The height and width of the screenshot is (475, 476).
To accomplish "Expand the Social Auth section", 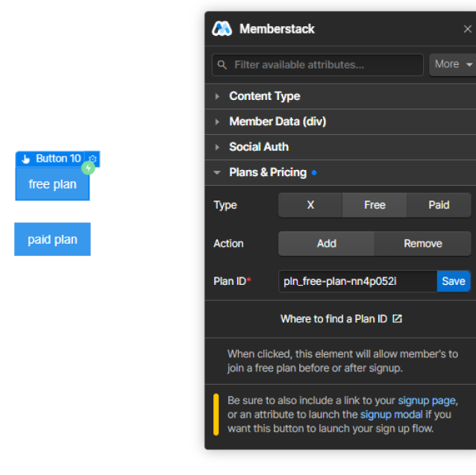I will tap(340, 147).
